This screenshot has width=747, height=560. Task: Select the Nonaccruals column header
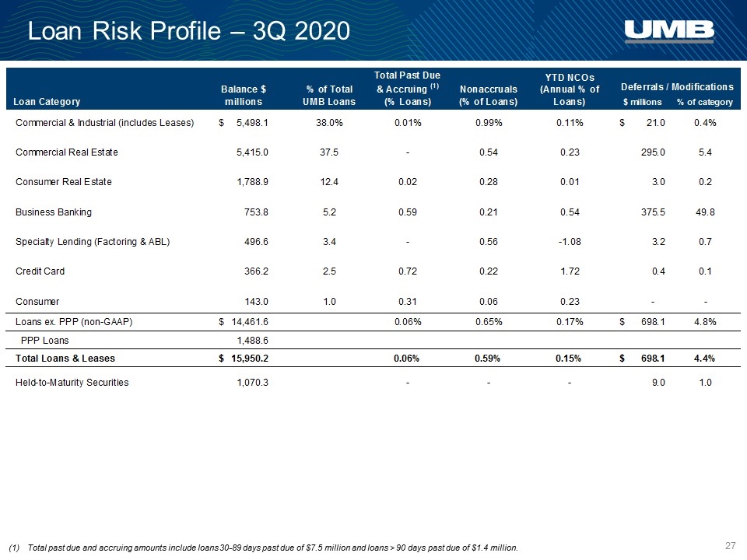[x=489, y=95]
